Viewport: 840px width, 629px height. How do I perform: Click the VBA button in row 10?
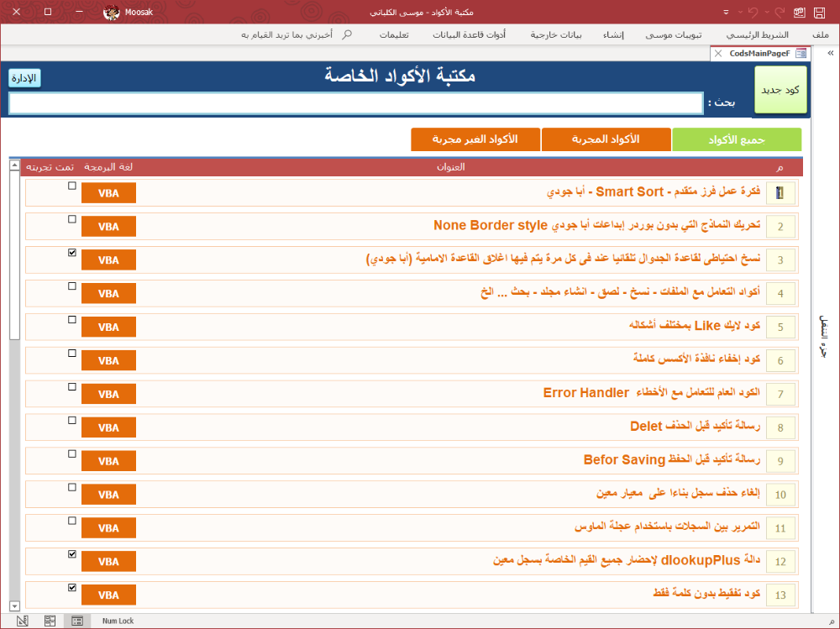click(108, 495)
